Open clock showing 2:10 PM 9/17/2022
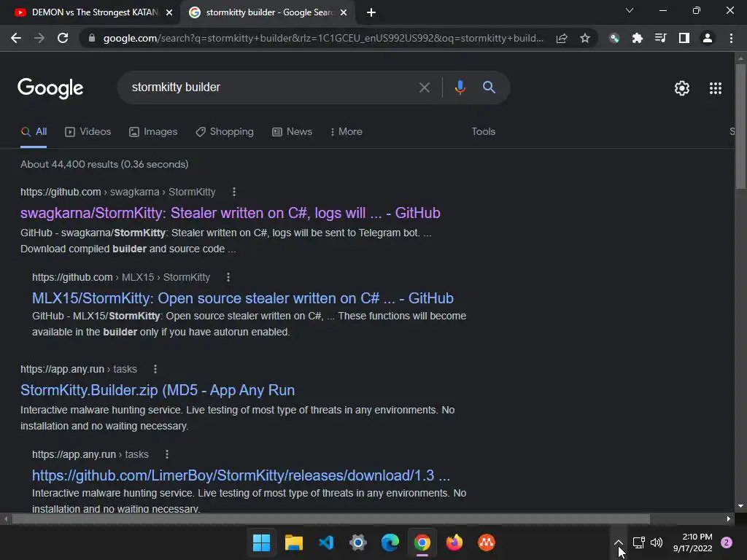This screenshot has height=560, width=747. click(x=693, y=542)
